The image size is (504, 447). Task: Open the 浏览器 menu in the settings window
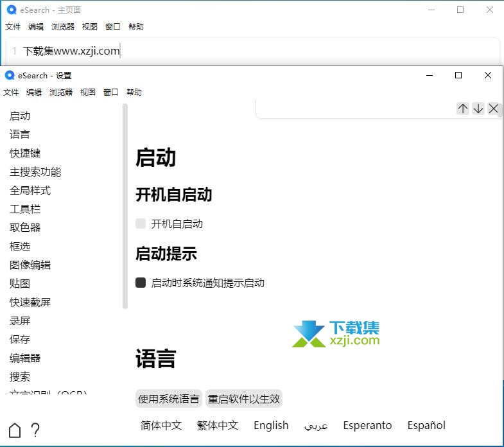coord(61,92)
